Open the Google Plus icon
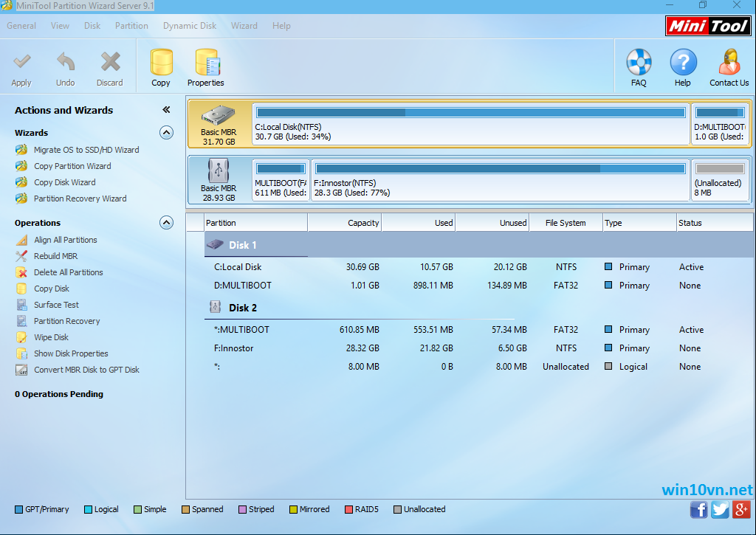Screen dimensions: 756x535 point(741,509)
